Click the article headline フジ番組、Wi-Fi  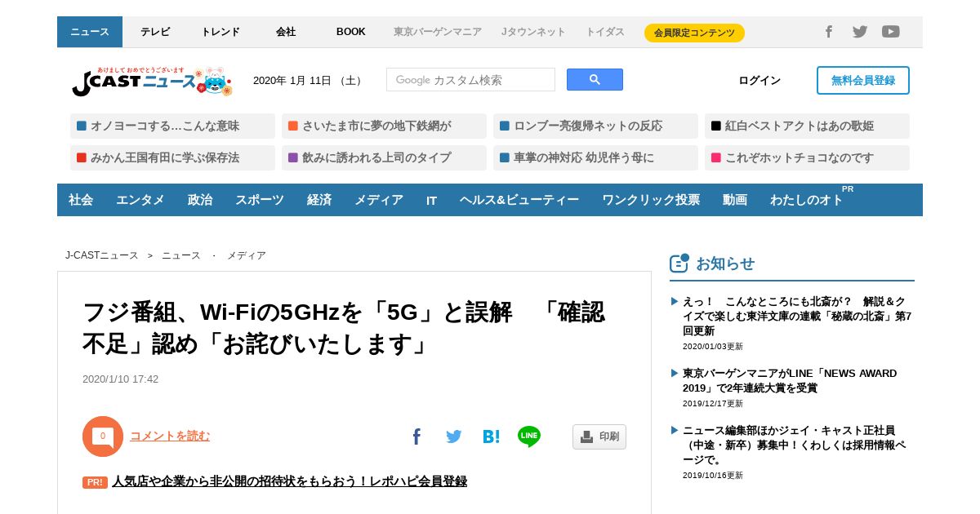[x=344, y=328]
